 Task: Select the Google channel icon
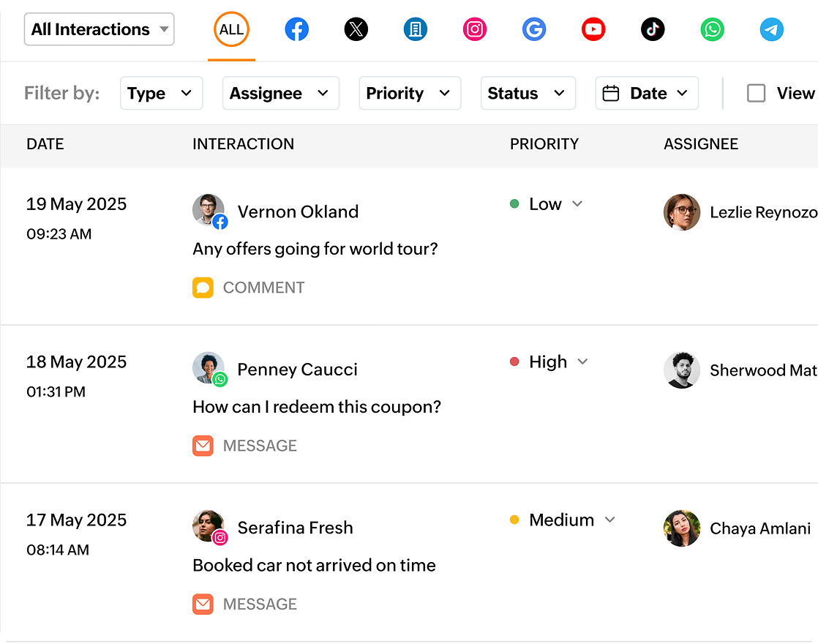[534, 29]
